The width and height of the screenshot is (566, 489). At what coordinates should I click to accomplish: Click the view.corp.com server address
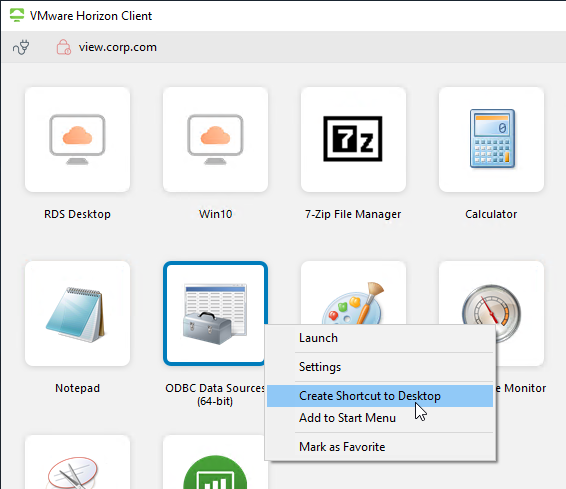pos(118,47)
